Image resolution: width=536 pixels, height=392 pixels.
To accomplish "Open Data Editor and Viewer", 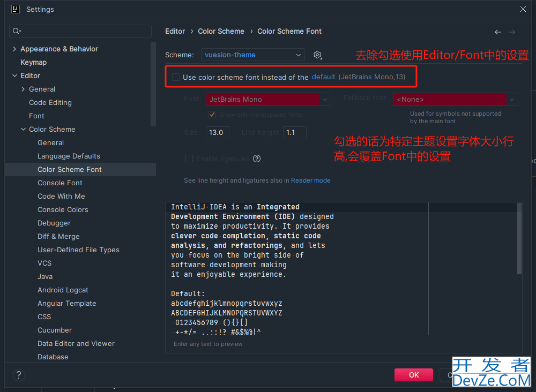I will (x=76, y=343).
